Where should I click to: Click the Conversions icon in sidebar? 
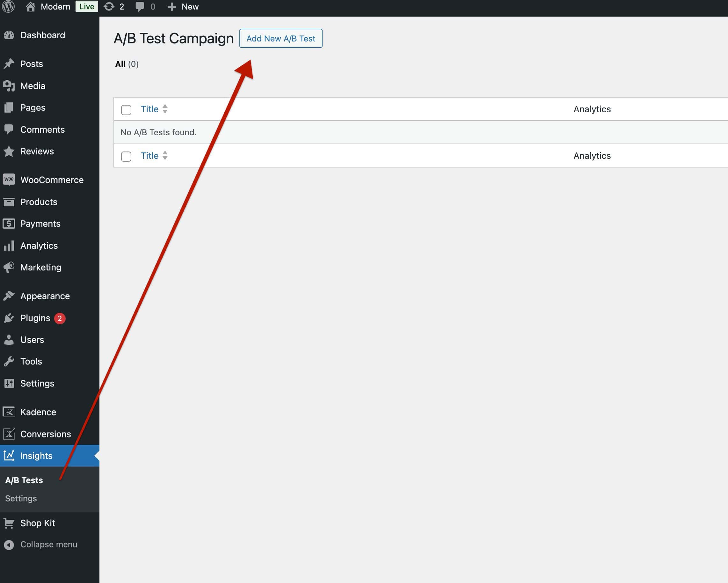pos(9,434)
